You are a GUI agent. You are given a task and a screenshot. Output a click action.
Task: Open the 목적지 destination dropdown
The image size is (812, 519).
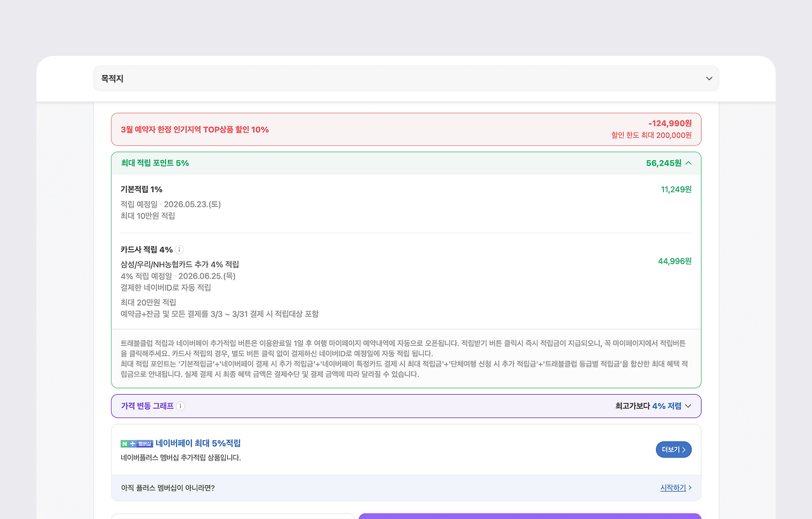[x=406, y=79]
